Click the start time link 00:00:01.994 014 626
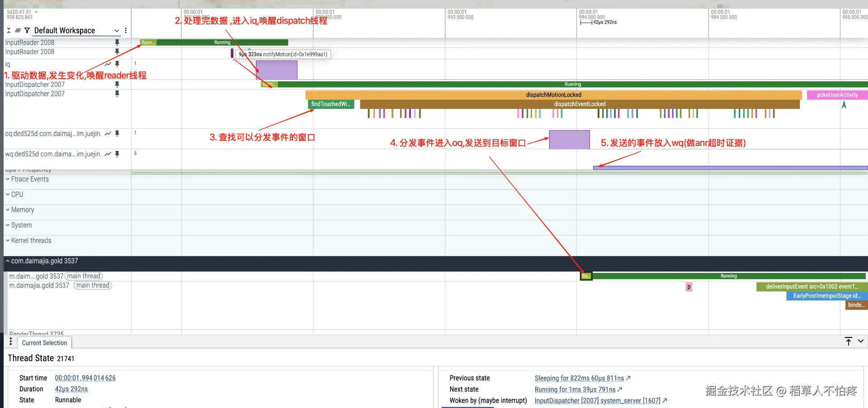Viewport: 868px width, 408px height. click(x=85, y=378)
